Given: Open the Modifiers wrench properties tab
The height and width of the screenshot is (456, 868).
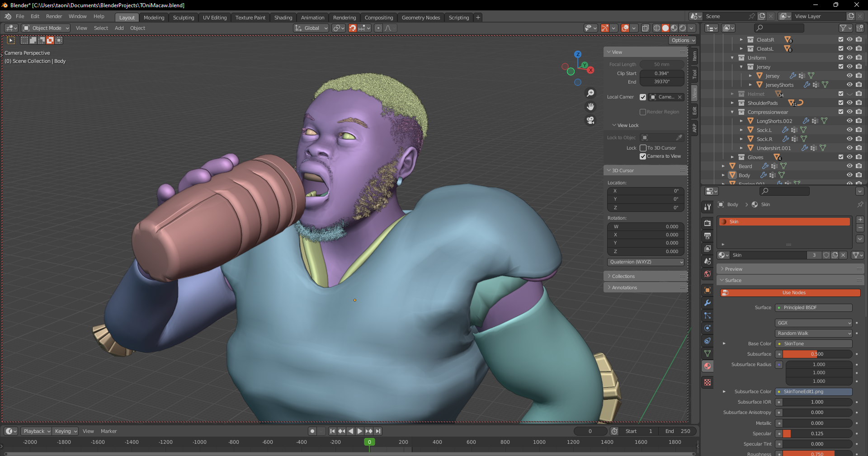Looking at the screenshot, I should click(708, 303).
